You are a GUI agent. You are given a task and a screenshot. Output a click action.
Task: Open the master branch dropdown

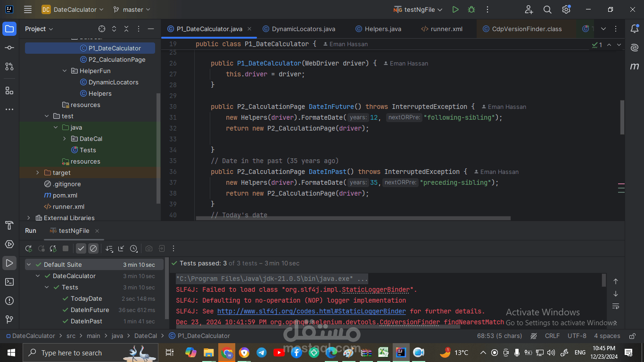point(132,9)
